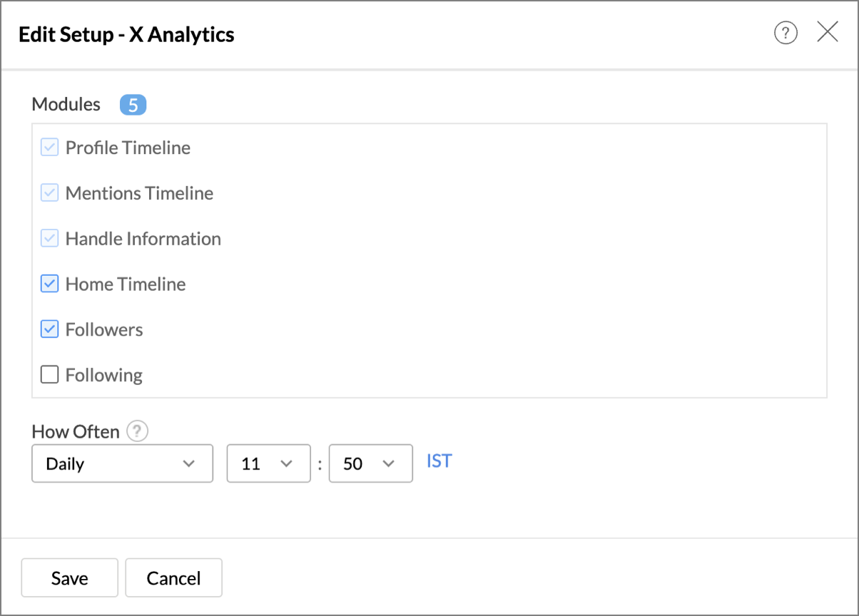This screenshot has width=859, height=616.
Task: Open the minutes dropdown showing 50
Action: tap(370, 463)
